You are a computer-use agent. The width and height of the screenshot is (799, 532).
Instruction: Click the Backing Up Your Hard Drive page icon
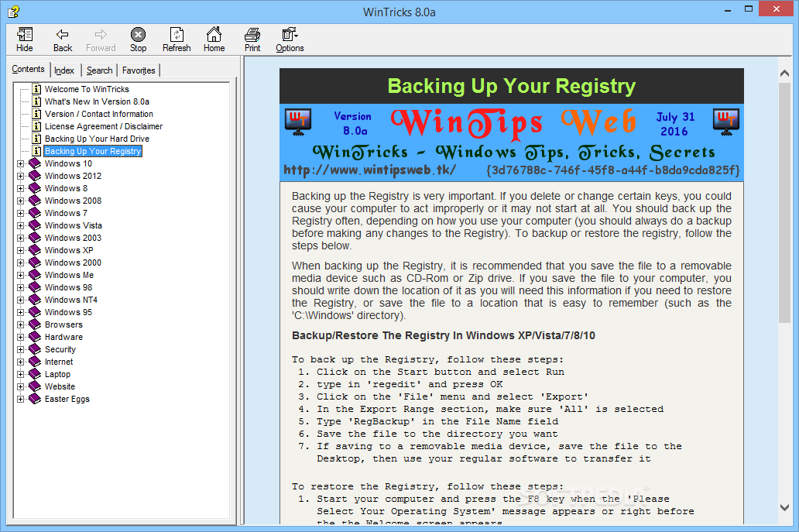[x=36, y=139]
